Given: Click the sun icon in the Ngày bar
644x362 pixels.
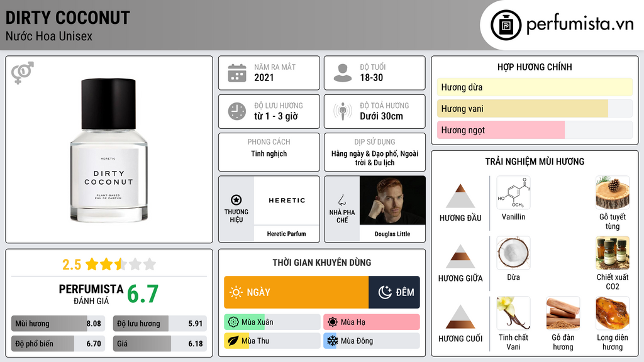Looking at the screenshot, I should click(236, 292).
